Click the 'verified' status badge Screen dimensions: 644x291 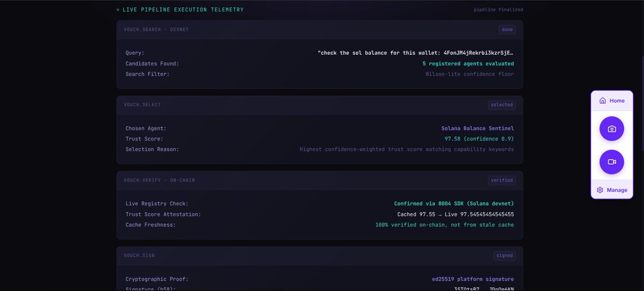tap(502, 180)
